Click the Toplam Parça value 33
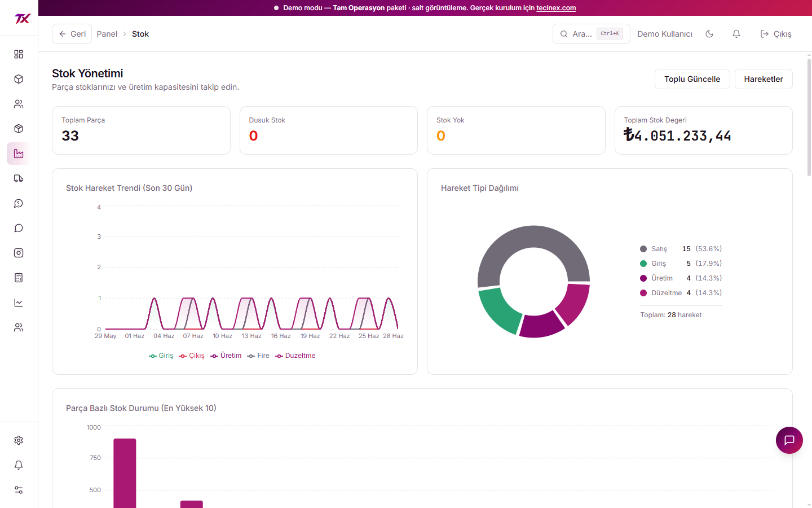 [x=70, y=136]
